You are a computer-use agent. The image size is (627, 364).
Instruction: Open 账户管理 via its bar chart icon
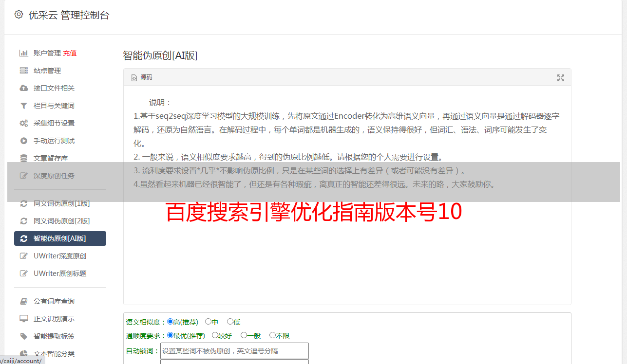pos(23,53)
